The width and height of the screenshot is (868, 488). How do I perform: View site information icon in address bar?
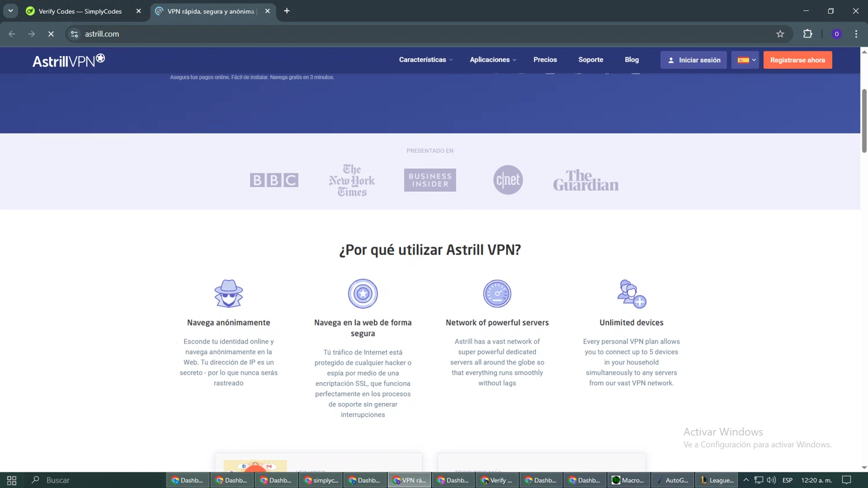pos(74,34)
